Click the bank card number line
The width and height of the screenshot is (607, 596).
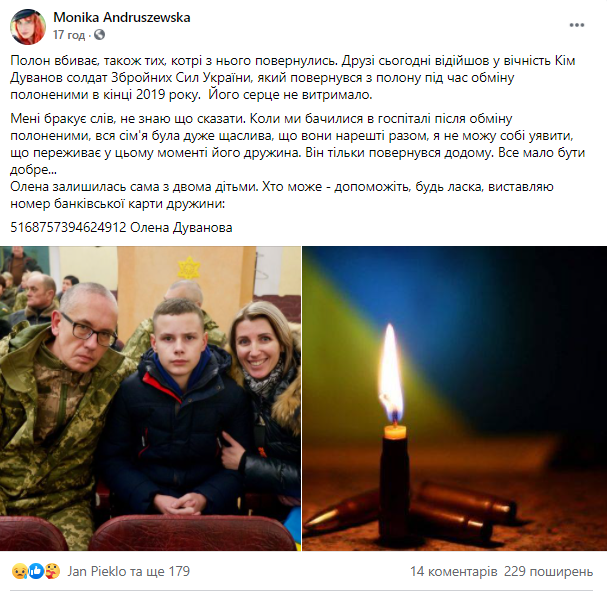pos(121,227)
